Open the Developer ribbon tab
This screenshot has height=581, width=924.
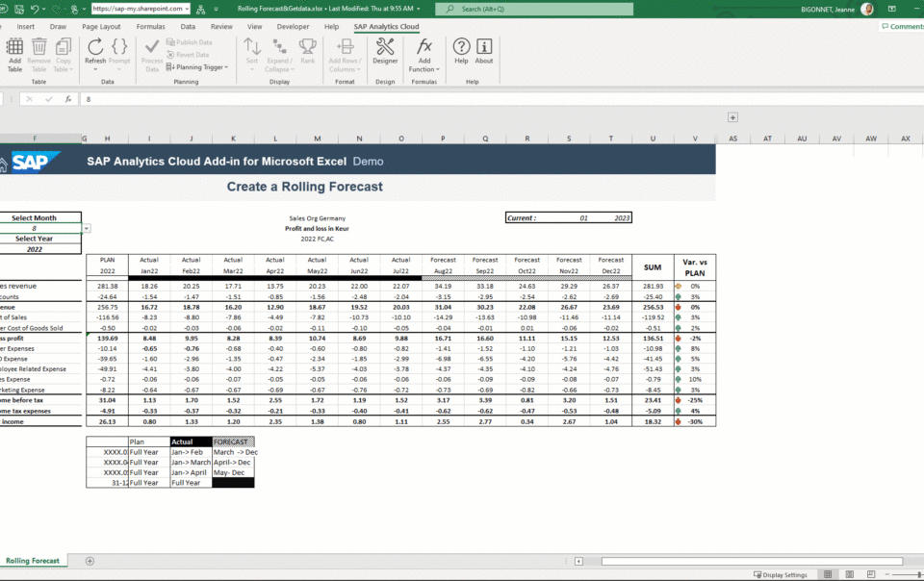pyautogui.click(x=293, y=27)
